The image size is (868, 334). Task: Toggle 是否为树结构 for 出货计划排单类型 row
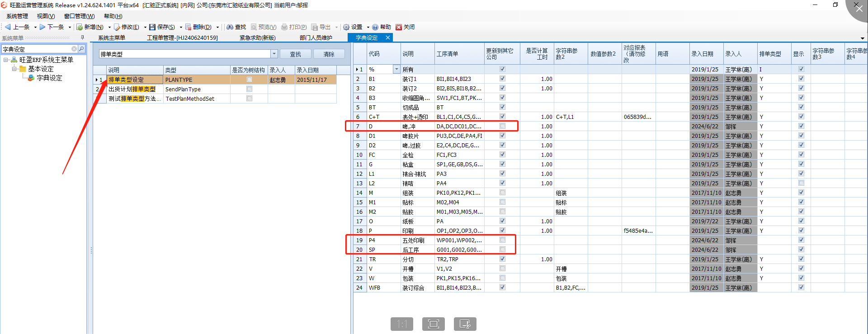pyautogui.click(x=249, y=89)
